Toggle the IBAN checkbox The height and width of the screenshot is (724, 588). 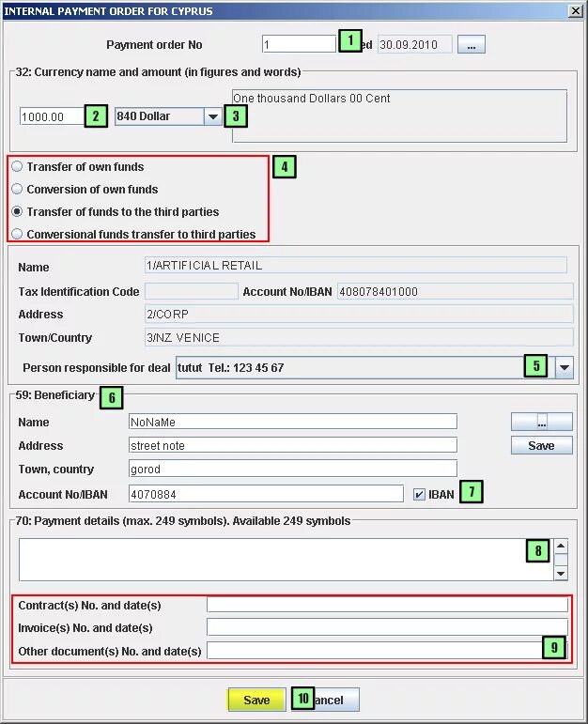point(419,495)
